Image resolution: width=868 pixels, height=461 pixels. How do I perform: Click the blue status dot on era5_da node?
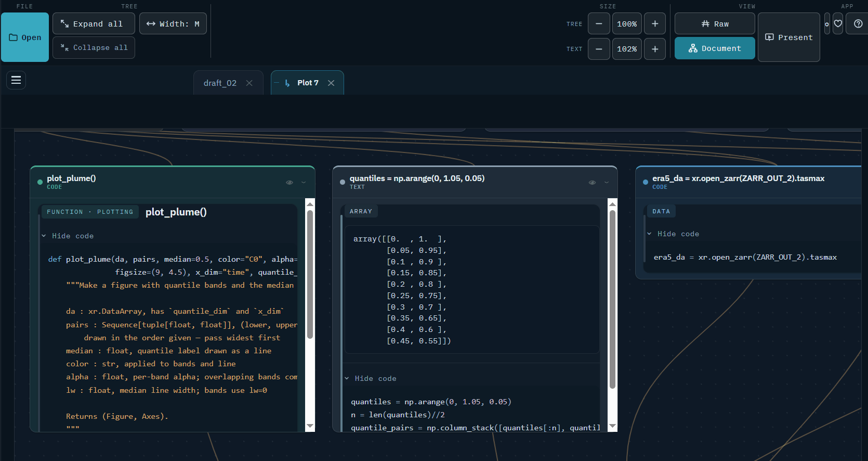[646, 182]
